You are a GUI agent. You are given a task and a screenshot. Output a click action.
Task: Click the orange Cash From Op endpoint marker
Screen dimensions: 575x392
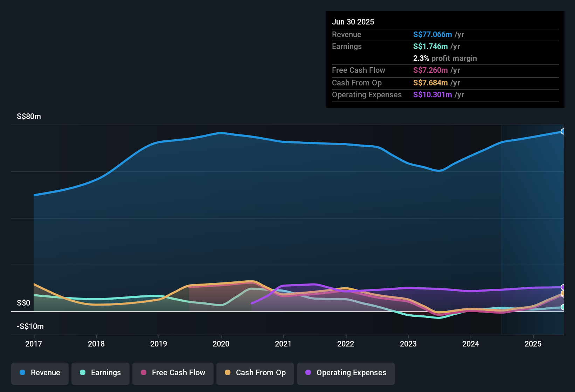click(x=563, y=293)
